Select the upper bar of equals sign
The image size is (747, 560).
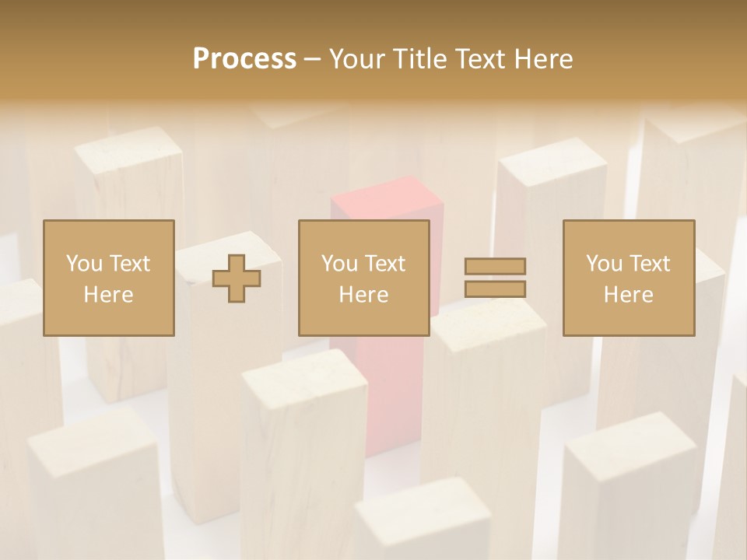coord(495,267)
